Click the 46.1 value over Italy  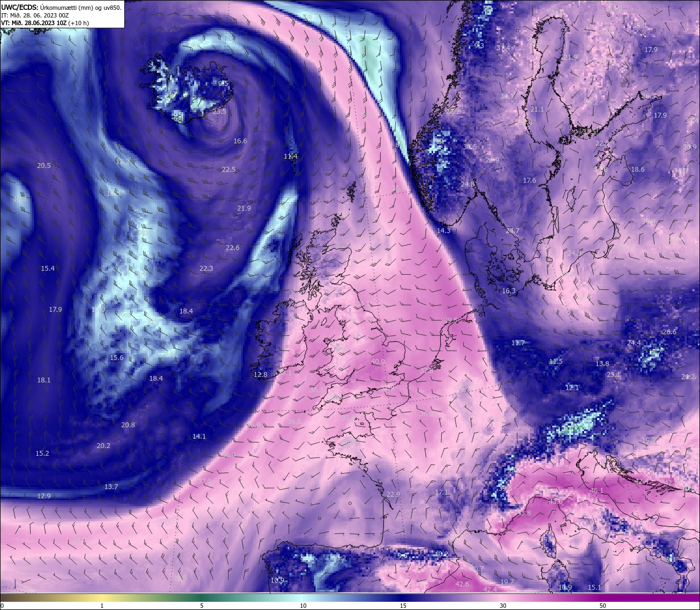(x=597, y=491)
